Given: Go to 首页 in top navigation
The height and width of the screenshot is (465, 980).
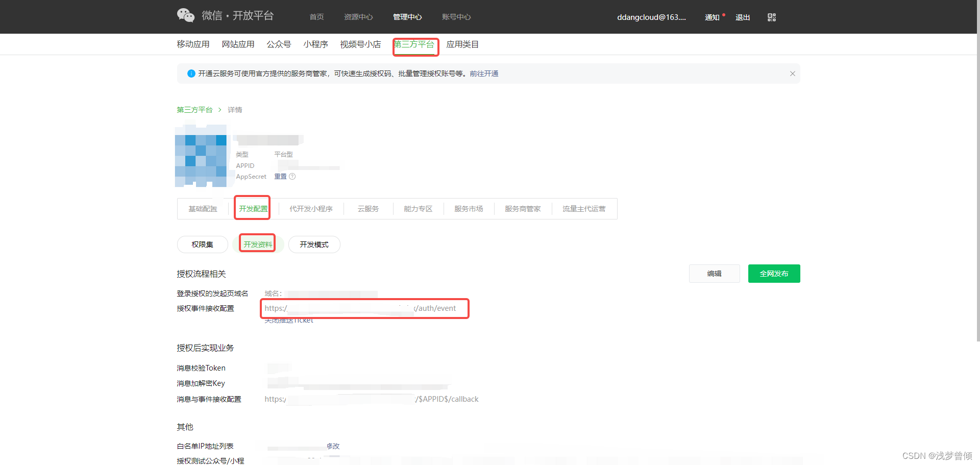Looking at the screenshot, I should pyautogui.click(x=316, y=17).
